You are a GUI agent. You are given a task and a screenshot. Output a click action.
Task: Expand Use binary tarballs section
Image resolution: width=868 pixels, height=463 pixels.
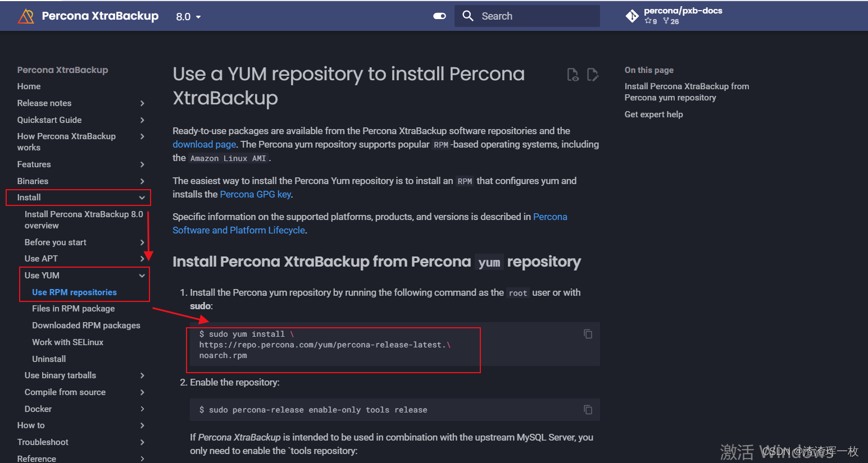coord(142,375)
